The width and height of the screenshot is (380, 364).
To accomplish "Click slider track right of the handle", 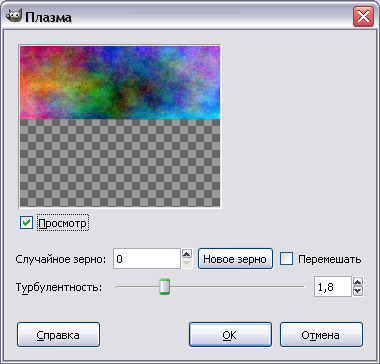I will pyautogui.click(x=237, y=286).
